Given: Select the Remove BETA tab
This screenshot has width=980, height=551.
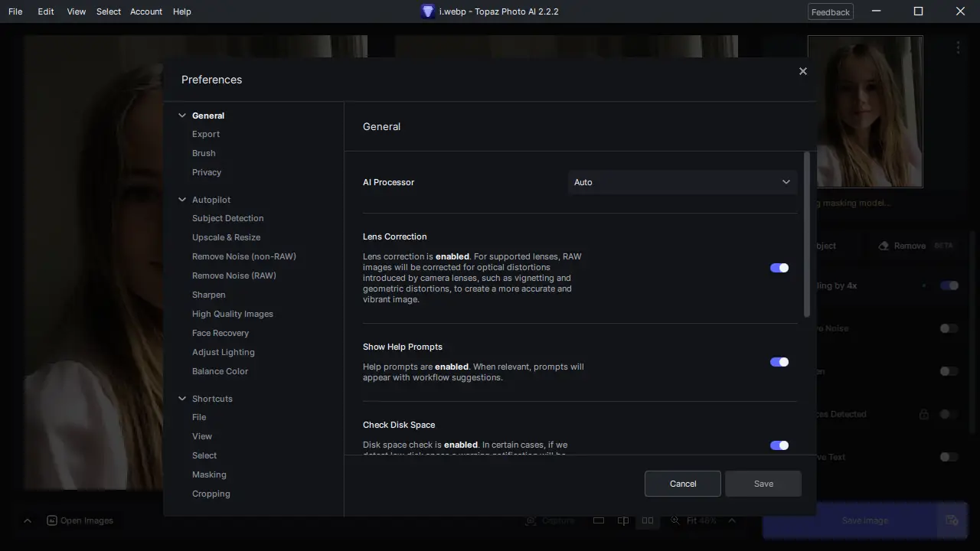Looking at the screenshot, I should 915,246.
